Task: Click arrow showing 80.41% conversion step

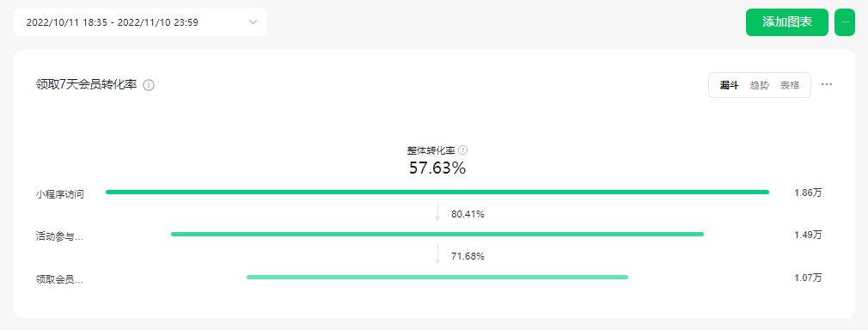Action: click(x=437, y=212)
